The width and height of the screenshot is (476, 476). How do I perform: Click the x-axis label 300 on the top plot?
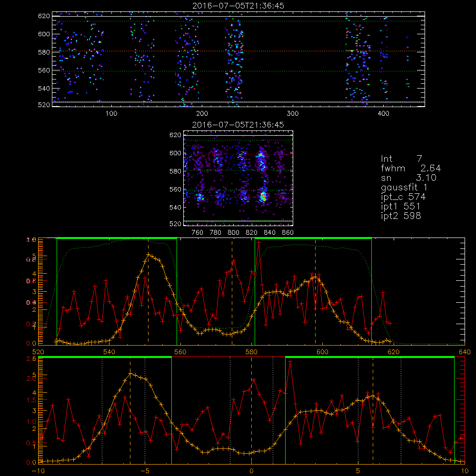point(293,114)
